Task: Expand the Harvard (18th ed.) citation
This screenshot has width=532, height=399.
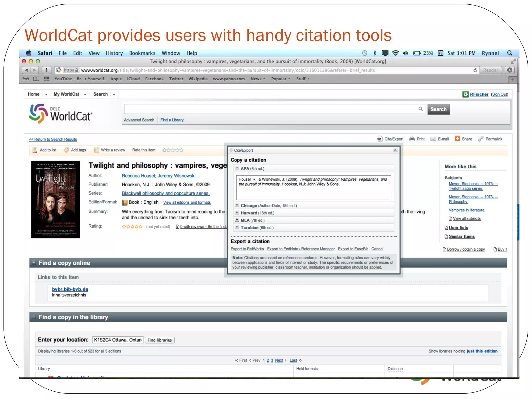Action: click(x=237, y=212)
